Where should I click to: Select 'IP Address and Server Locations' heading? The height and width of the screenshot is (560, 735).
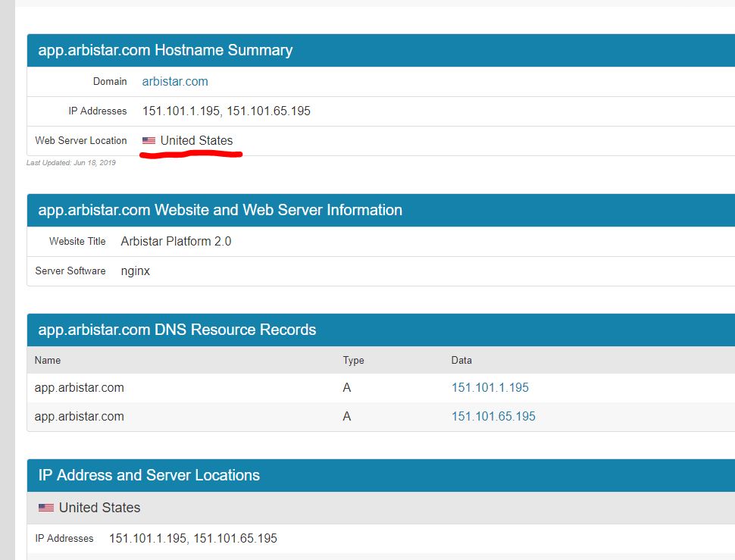pyautogui.click(x=149, y=475)
